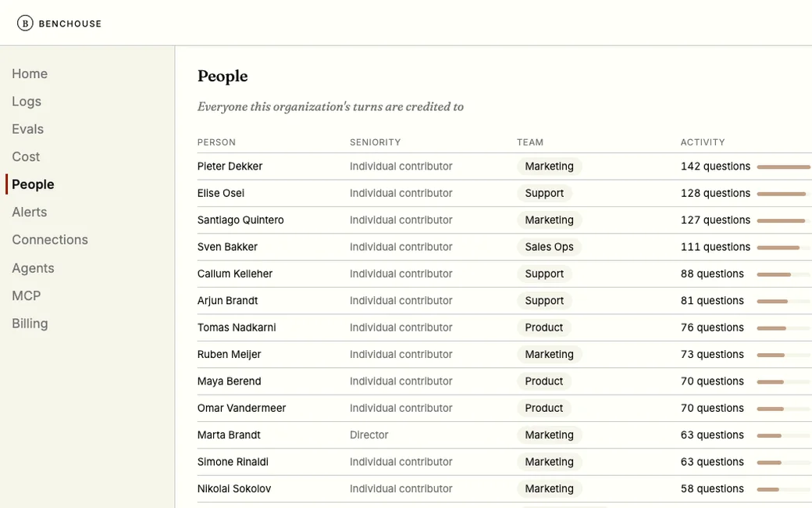The image size is (812, 508).
Task: Click "76 questions" activity value
Action: click(x=712, y=327)
